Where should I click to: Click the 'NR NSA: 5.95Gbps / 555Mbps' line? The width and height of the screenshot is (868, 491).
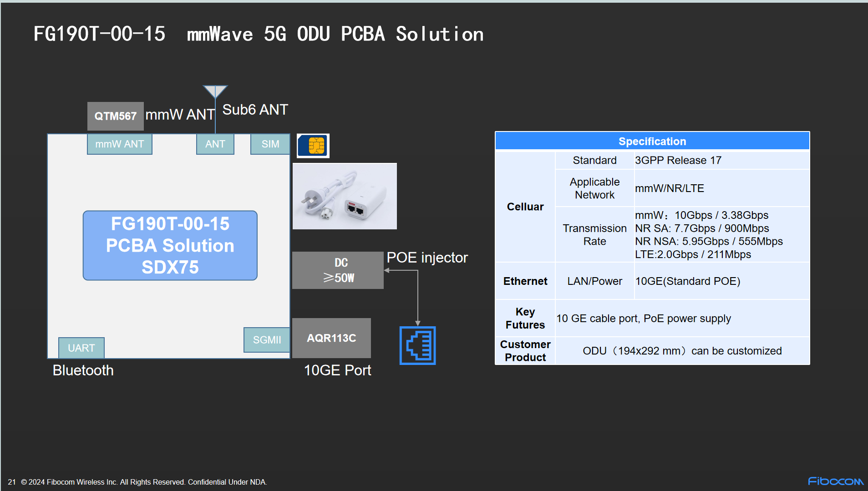click(709, 241)
